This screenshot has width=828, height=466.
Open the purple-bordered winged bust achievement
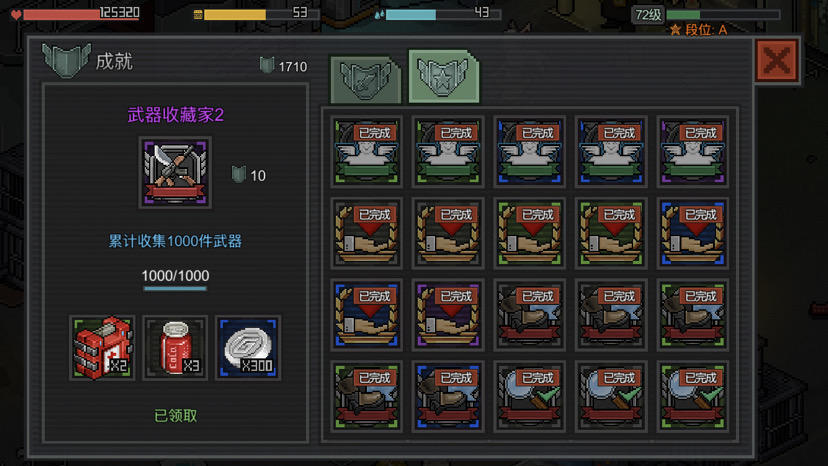[692, 152]
